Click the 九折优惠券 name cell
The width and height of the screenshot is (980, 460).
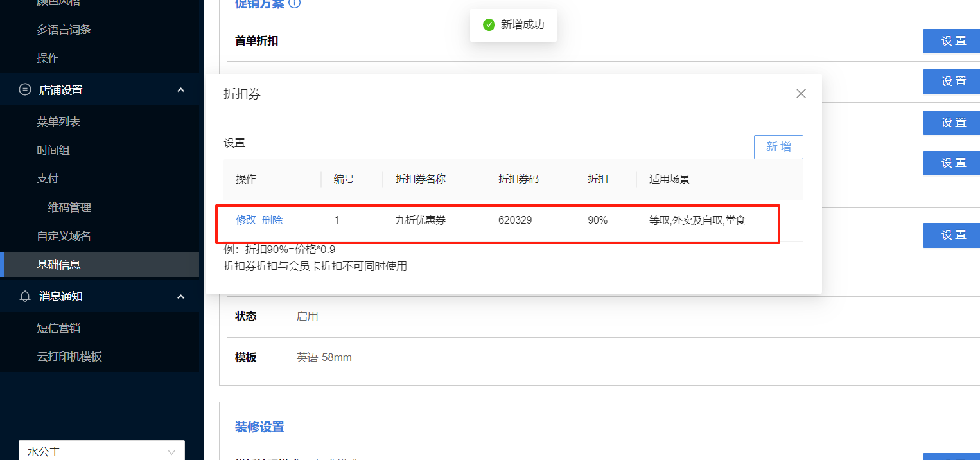tap(421, 220)
